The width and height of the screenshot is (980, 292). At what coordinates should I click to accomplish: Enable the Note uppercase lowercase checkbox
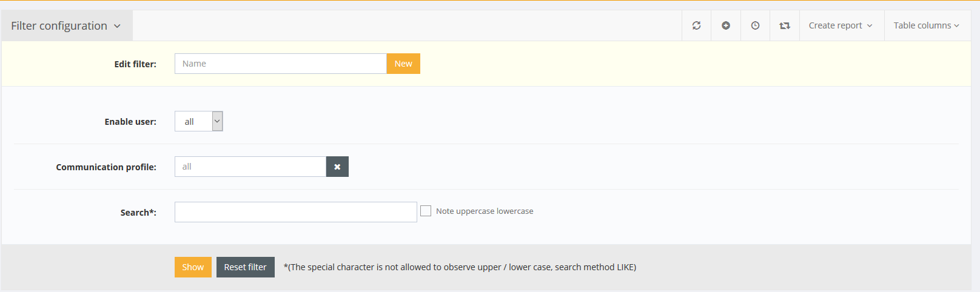426,211
